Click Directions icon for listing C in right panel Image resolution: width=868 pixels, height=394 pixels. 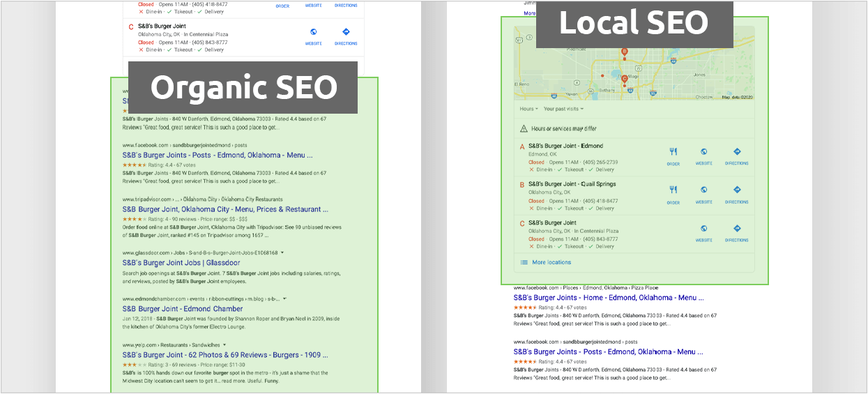(737, 228)
